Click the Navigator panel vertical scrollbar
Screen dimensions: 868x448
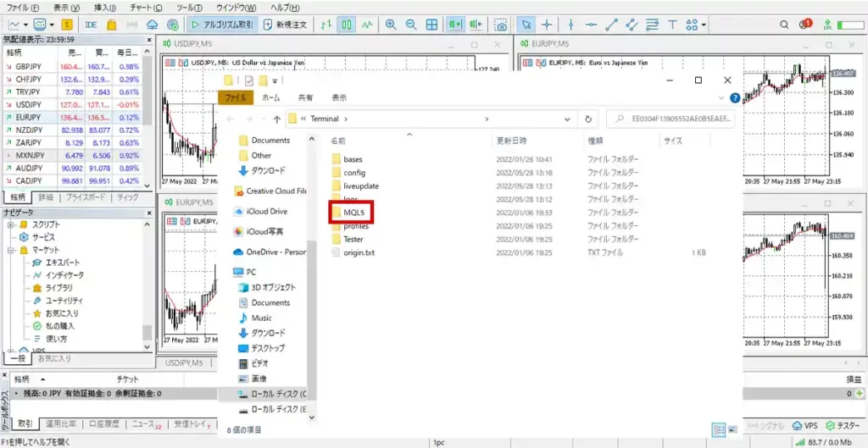(147, 279)
